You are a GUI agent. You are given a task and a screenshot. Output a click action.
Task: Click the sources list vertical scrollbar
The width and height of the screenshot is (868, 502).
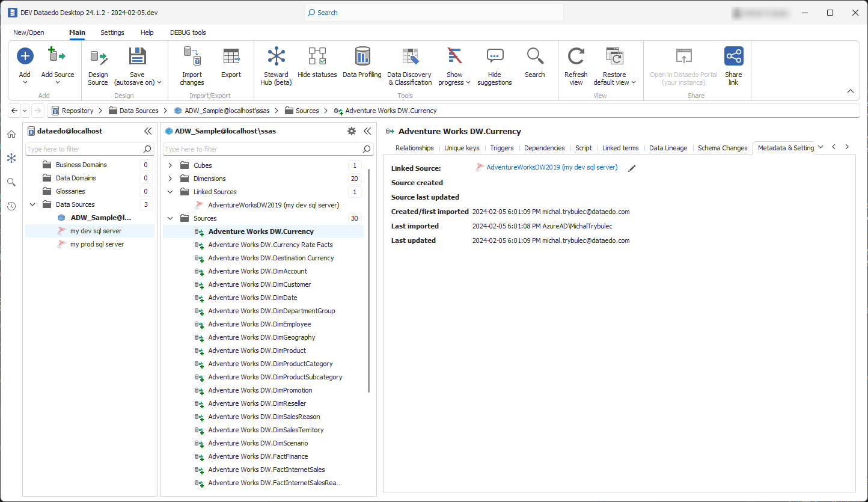point(368,280)
